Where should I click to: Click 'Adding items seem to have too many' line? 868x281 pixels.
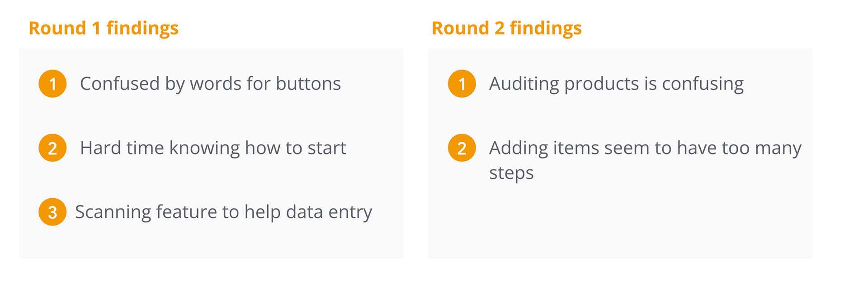pos(646,148)
